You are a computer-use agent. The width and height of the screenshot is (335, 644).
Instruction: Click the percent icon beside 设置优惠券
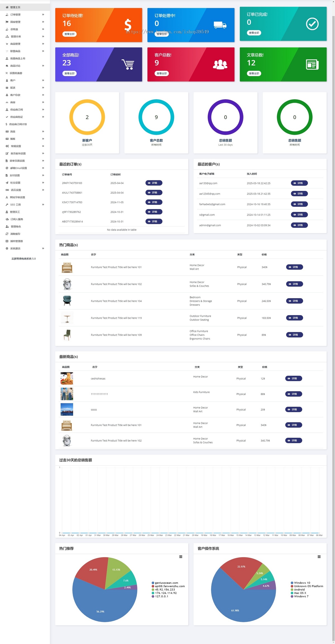7,73
